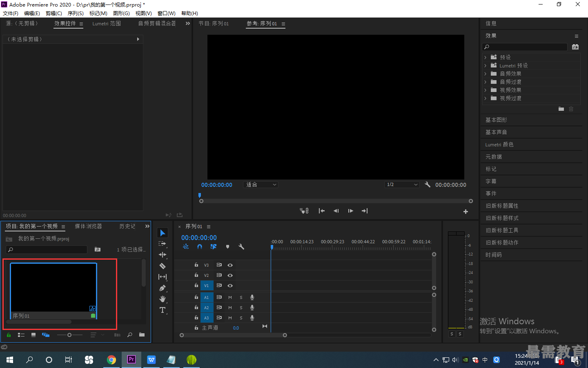Toggle lock on track V3

pyautogui.click(x=196, y=265)
